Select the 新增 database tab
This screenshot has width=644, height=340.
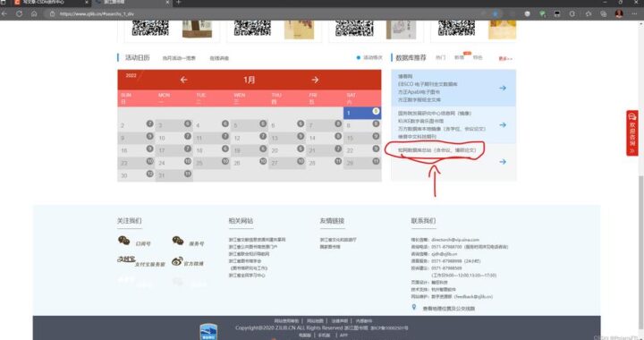[x=459, y=57]
